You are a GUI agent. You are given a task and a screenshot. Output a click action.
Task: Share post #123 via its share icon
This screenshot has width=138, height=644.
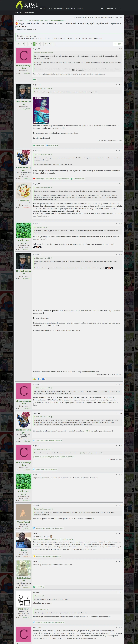(x=117, y=151)
